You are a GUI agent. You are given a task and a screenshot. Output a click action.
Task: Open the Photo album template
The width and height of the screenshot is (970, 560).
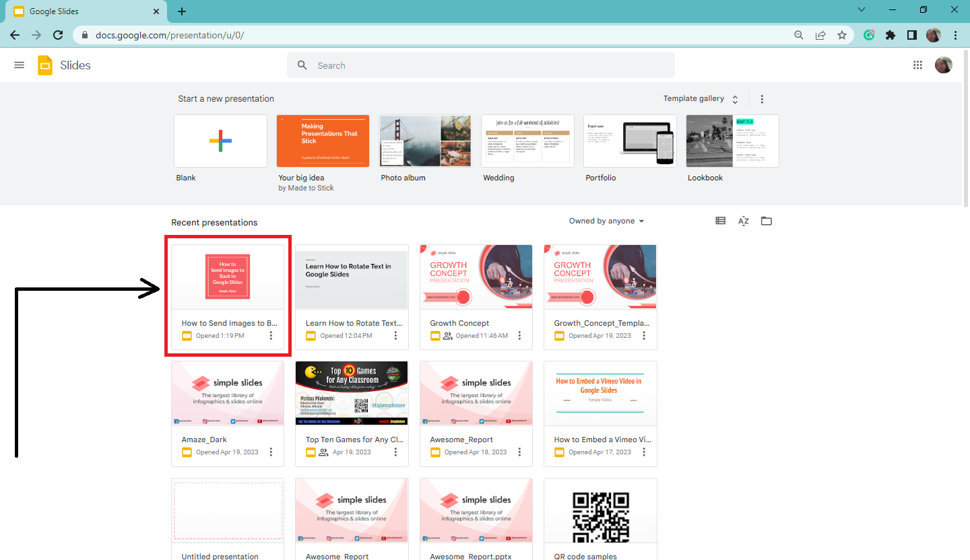[424, 141]
